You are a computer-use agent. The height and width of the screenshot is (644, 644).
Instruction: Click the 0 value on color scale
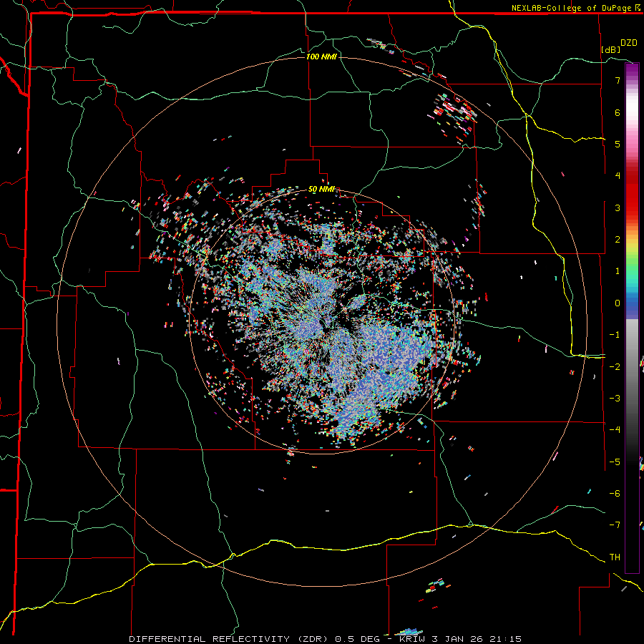coord(618,303)
